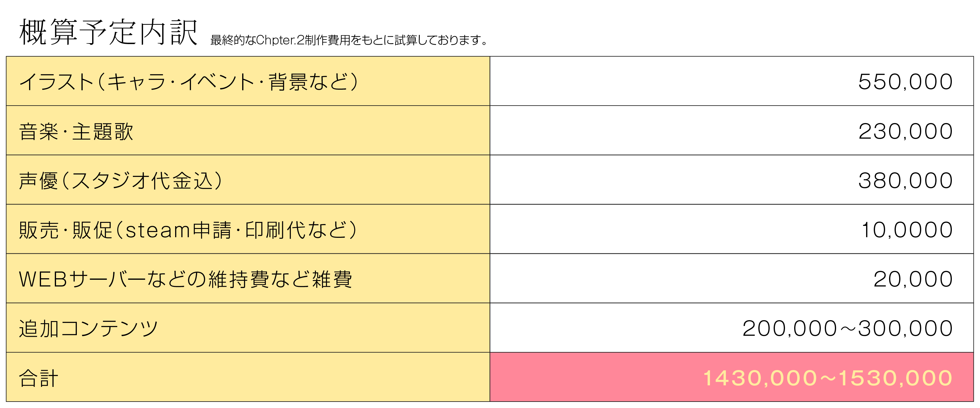Viewport: 980px width, 408px height.
Task: Click the 音楽・主題歌 row label
Action: click(x=76, y=131)
